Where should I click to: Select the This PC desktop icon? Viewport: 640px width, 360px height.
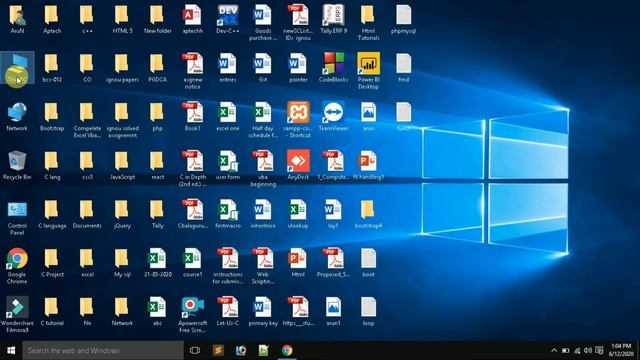point(17,68)
